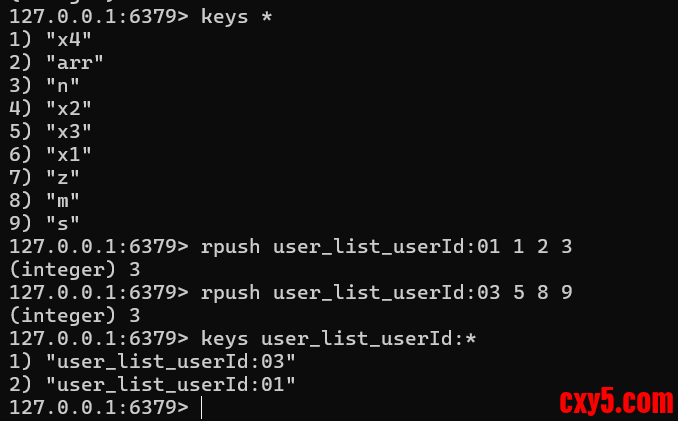Image resolution: width=678 pixels, height=421 pixels.
Task: Click the "(integer) 3" reply under the userId:03 rpush
Action: click(65, 315)
